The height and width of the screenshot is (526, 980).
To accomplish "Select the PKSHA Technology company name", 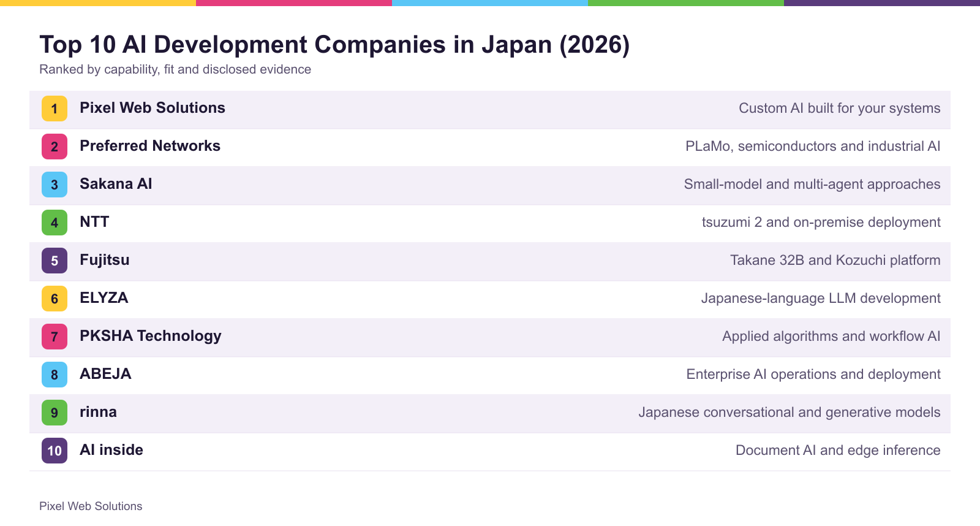I will [x=151, y=336].
